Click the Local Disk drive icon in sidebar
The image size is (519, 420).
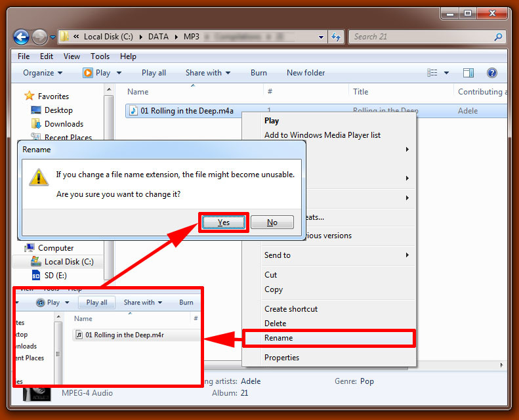(x=35, y=261)
